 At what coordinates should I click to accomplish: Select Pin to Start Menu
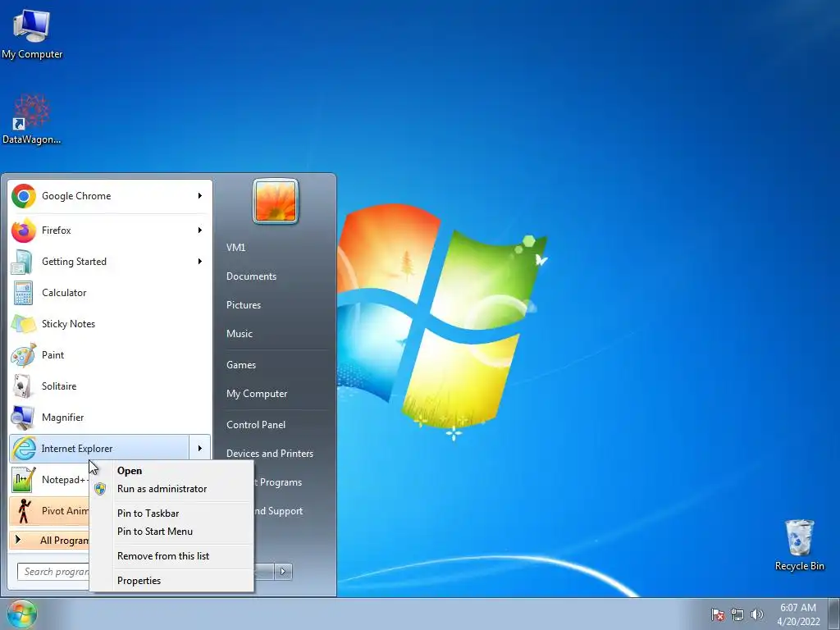171,532
